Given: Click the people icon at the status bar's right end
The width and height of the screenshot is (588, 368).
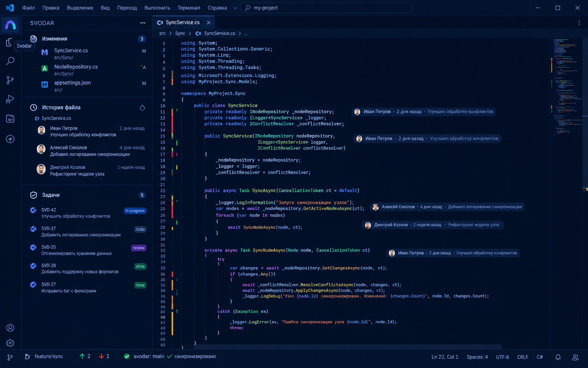Looking at the screenshot, I should click(x=575, y=357).
